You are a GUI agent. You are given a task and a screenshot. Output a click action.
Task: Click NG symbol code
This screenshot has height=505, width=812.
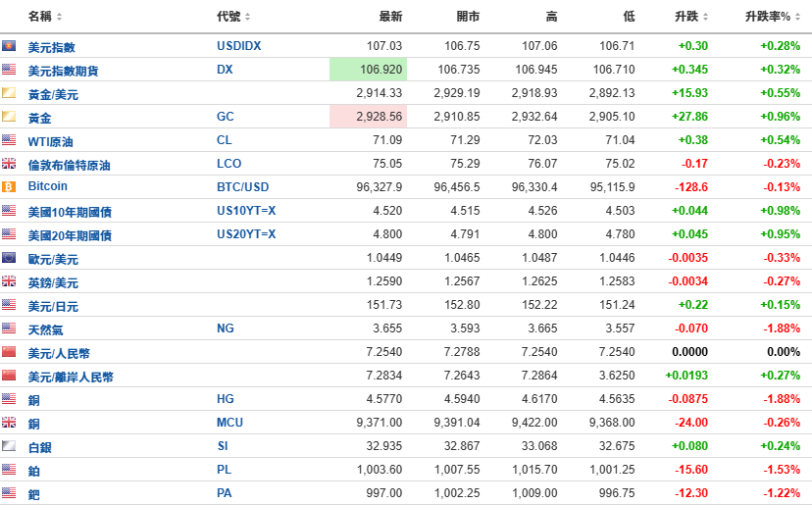point(226,328)
